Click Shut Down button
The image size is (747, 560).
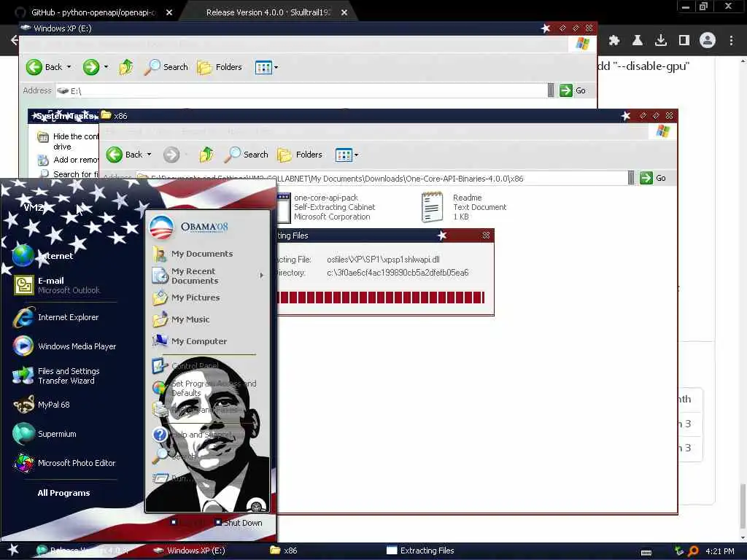[x=239, y=522]
